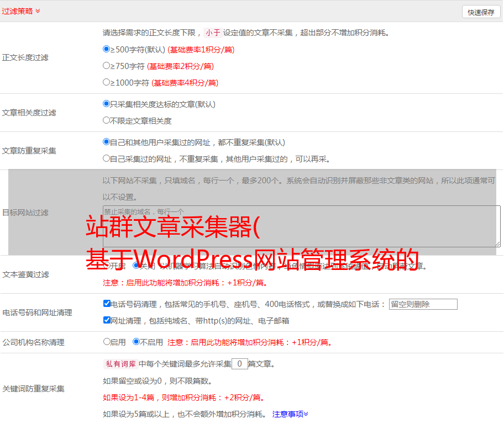Viewport: 504px width, 424px height.
Task: Click the 公司机构名称清理 label
Action: 33,342
